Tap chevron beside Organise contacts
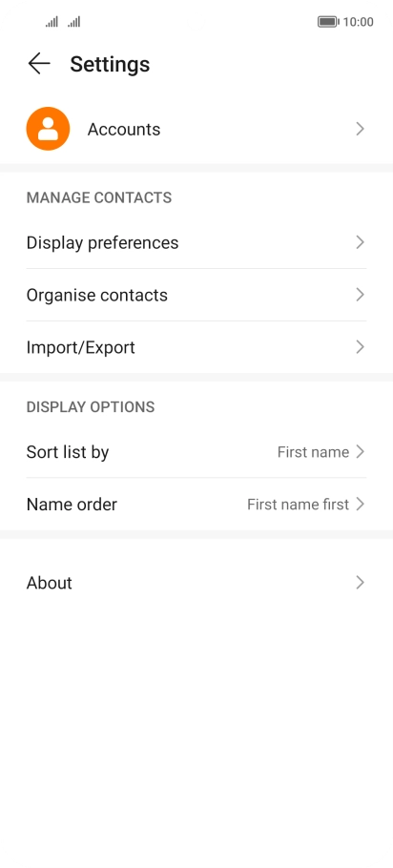 coord(361,295)
